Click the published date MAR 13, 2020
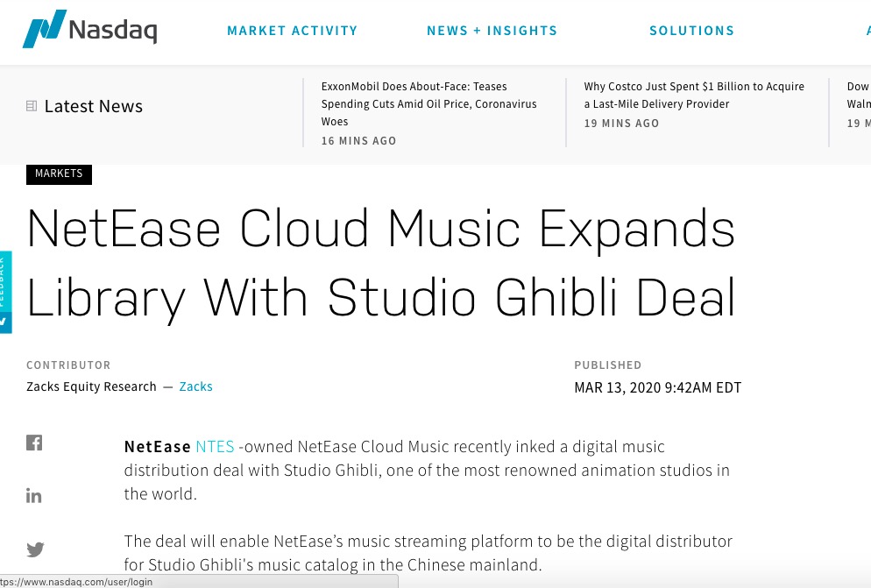The height and width of the screenshot is (588, 871). pyautogui.click(x=658, y=387)
